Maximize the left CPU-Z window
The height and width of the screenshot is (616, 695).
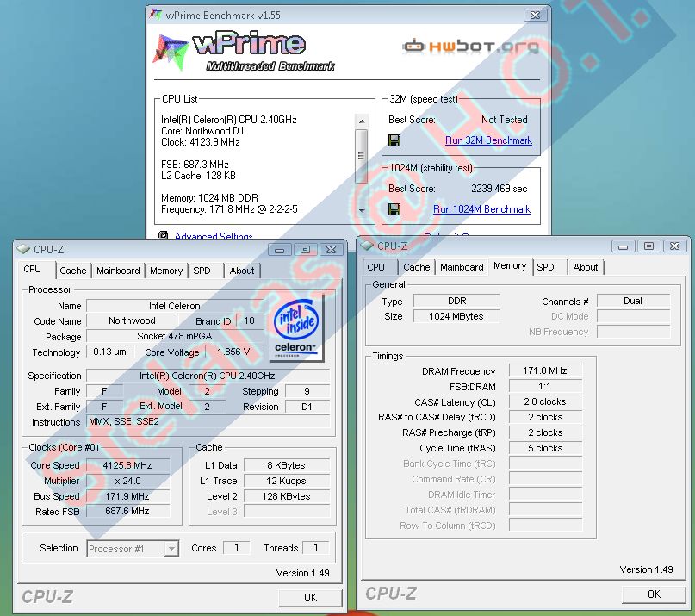(305, 250)
